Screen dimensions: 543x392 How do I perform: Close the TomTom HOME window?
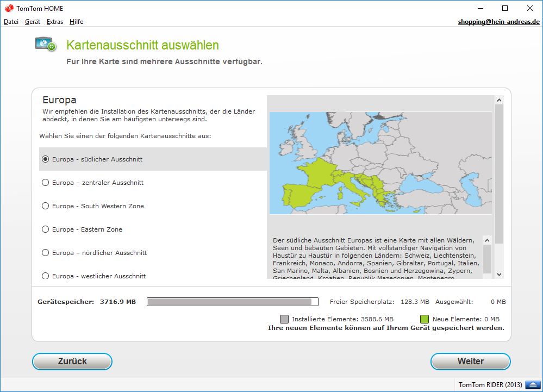click(x=529, y=8)
